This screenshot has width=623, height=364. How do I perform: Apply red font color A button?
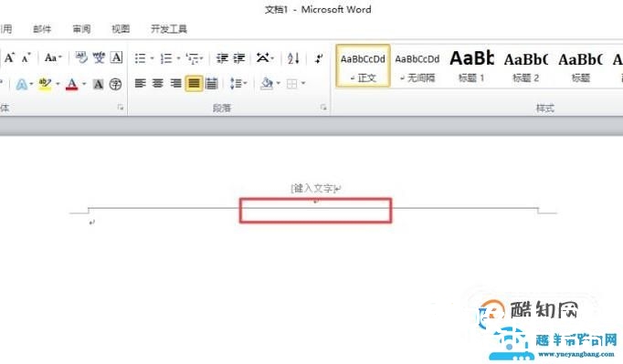coord(72,84)
